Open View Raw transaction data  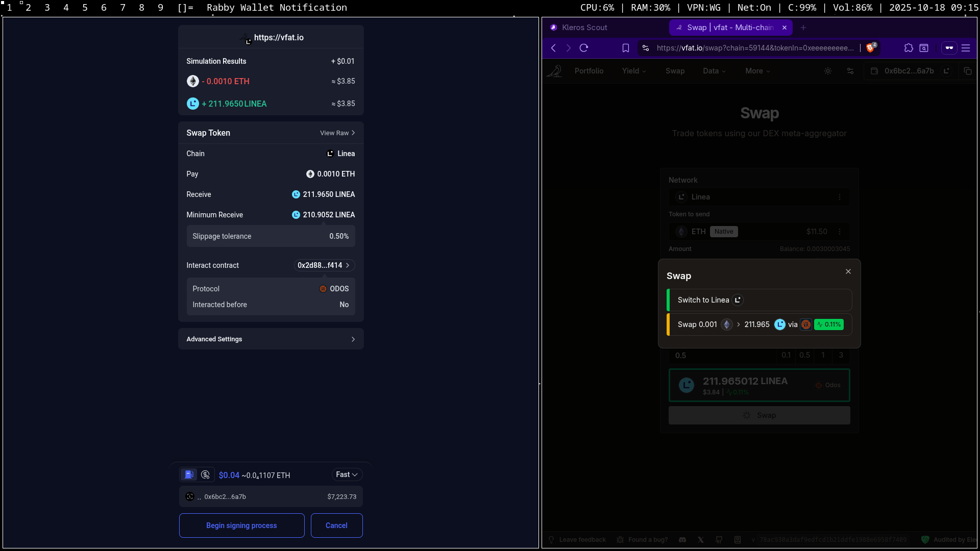click(337, 133)
